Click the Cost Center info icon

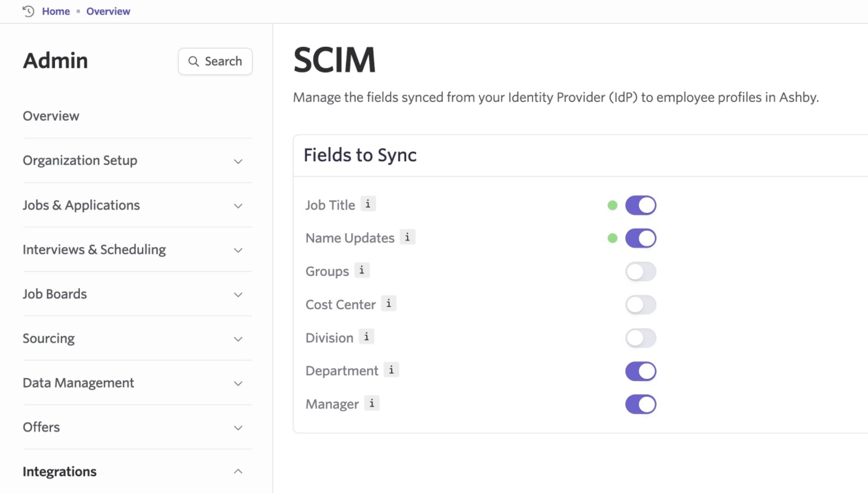(389, 303)
